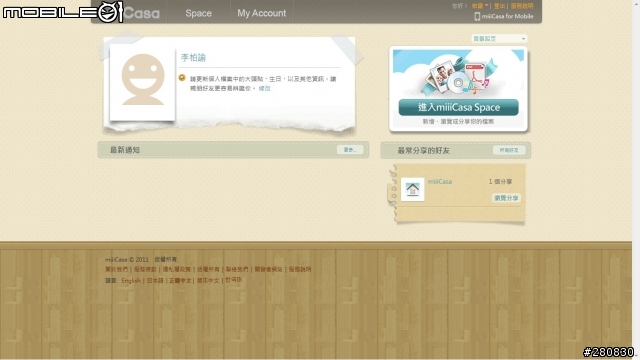Open the miiiCasa friend name link
Viewport: 640px width, 360px height.
coord(440,182)
